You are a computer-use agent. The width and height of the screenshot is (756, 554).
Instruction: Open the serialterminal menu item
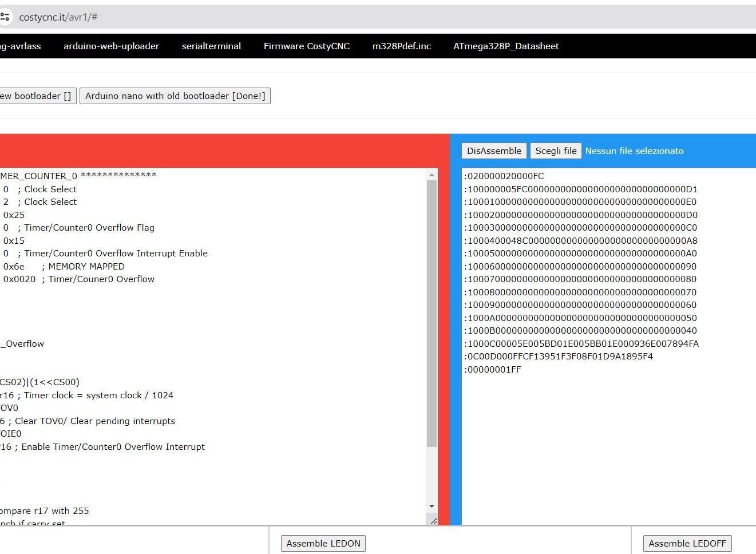point(211,46)
